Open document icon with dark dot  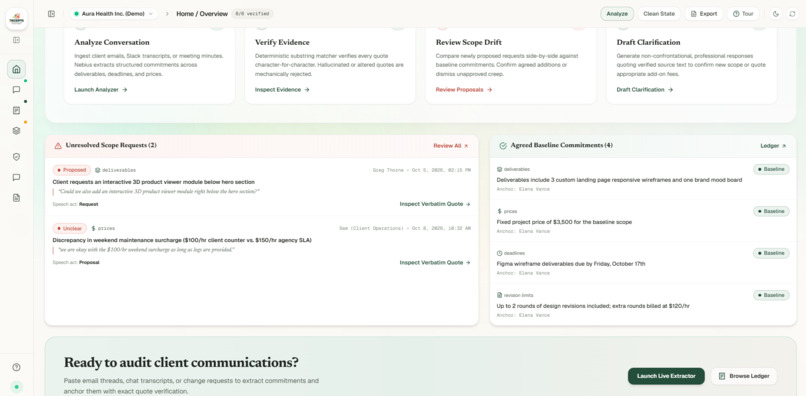click(x=16, y=110)
